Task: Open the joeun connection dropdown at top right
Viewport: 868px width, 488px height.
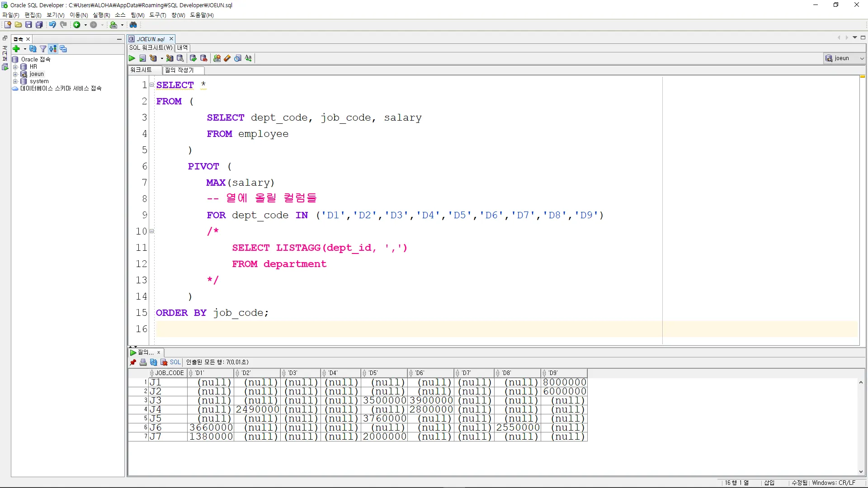Action: pos(862,58)
